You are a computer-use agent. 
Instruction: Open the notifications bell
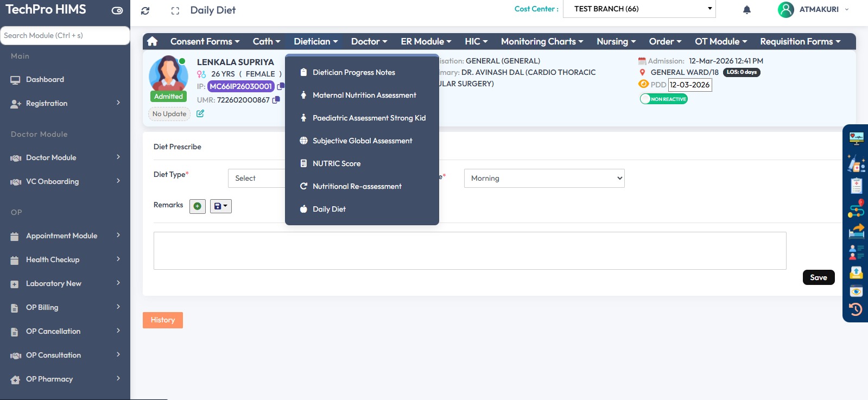(747, 10)
